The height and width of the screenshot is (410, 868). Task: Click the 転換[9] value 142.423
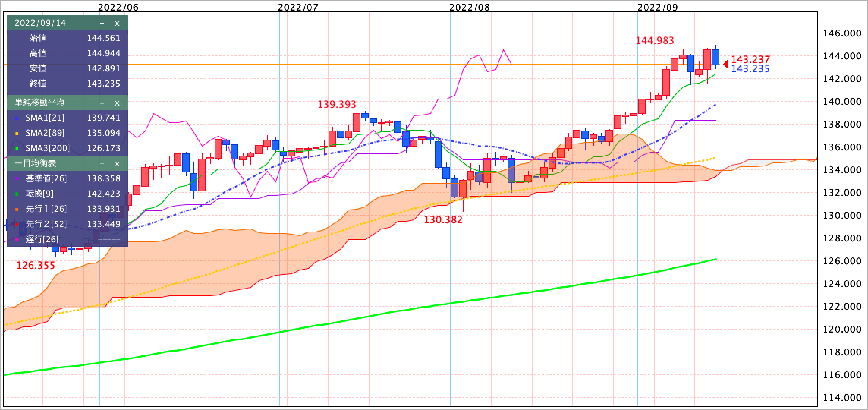[104, 194]
